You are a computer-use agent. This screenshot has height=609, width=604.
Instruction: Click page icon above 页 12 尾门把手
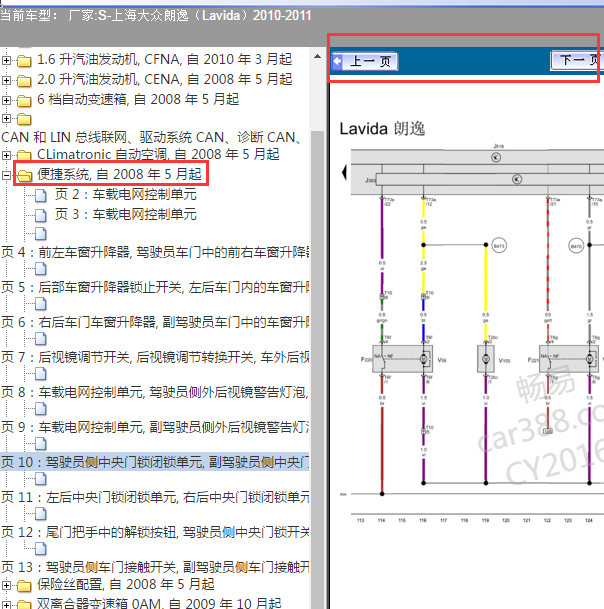pos(40,513)
